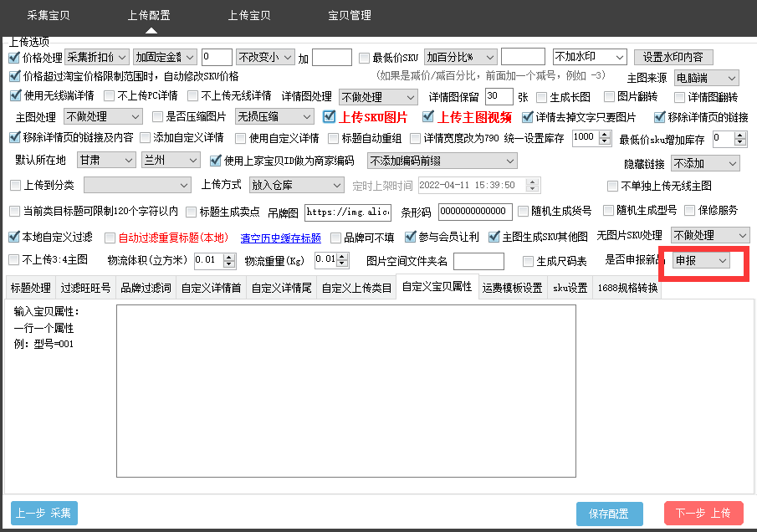Enable 添加自定义详情 checkbox
The width and height of the screenshot is (757, 532).
[x=145, y=138]
